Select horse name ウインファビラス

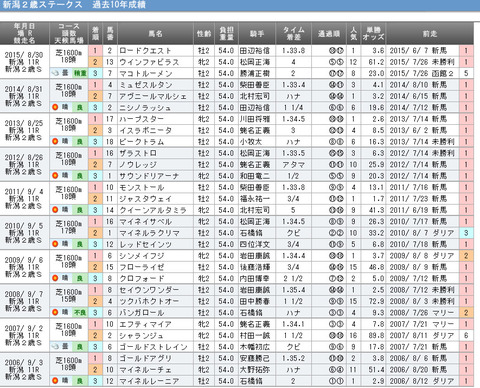coord(149,62)
